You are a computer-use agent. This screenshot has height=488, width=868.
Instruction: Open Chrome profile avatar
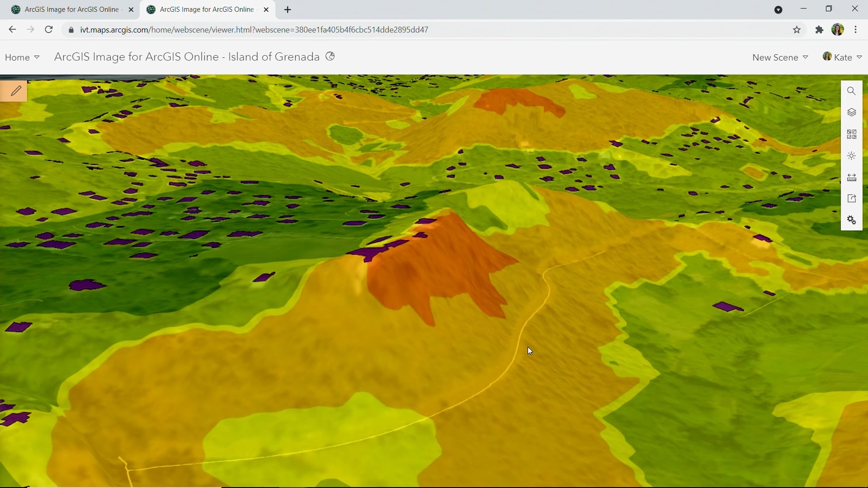coord(838,30)
